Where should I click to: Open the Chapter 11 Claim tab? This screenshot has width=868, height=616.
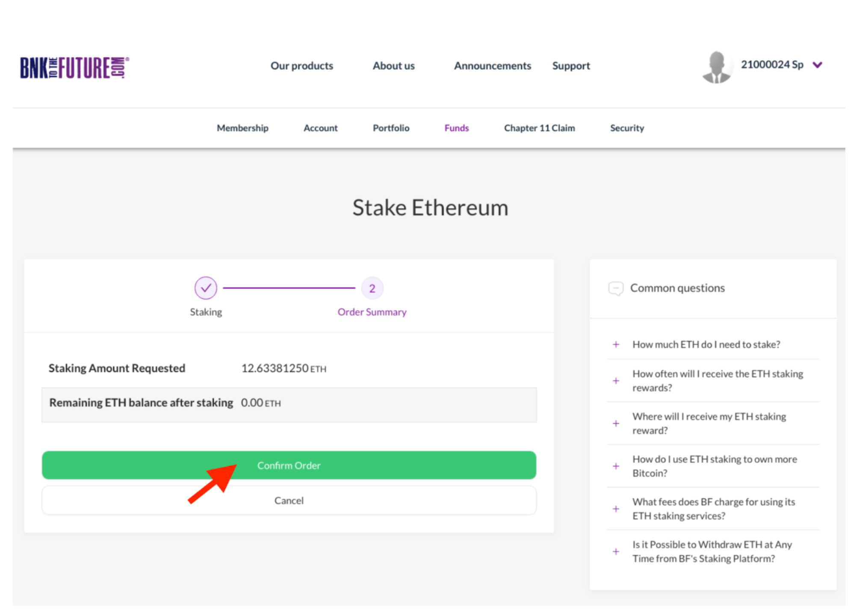[x=539, y=128]
